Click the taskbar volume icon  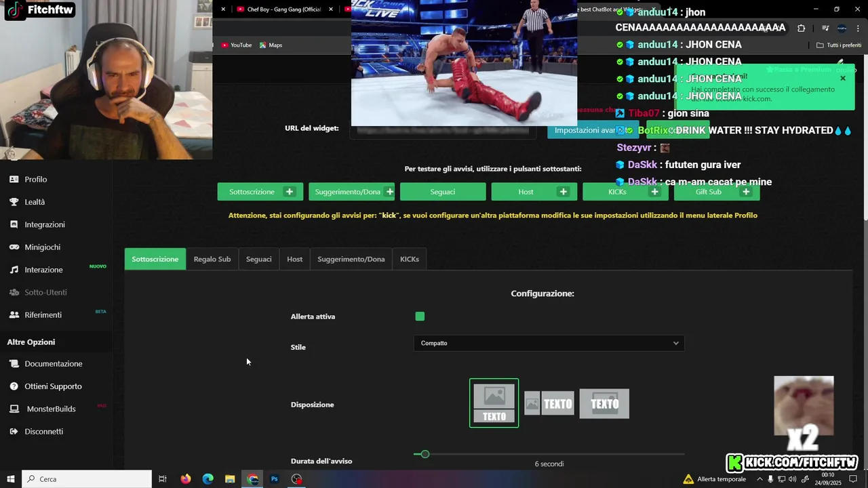click(792, 479)
